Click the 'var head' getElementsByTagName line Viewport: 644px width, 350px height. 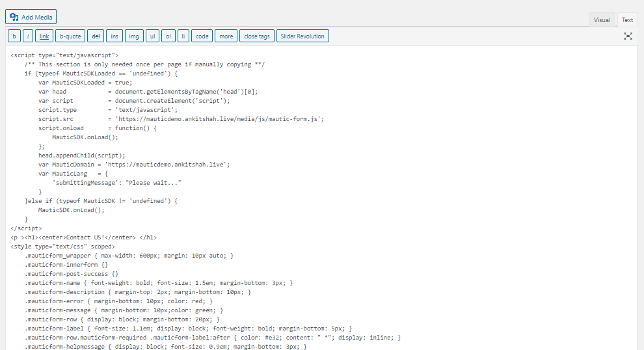coord(148,92)
